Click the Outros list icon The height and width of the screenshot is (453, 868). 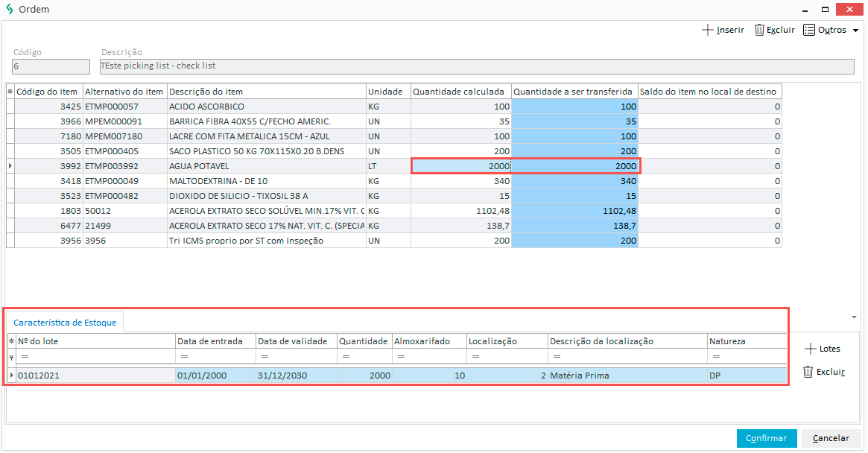(809, 30)
